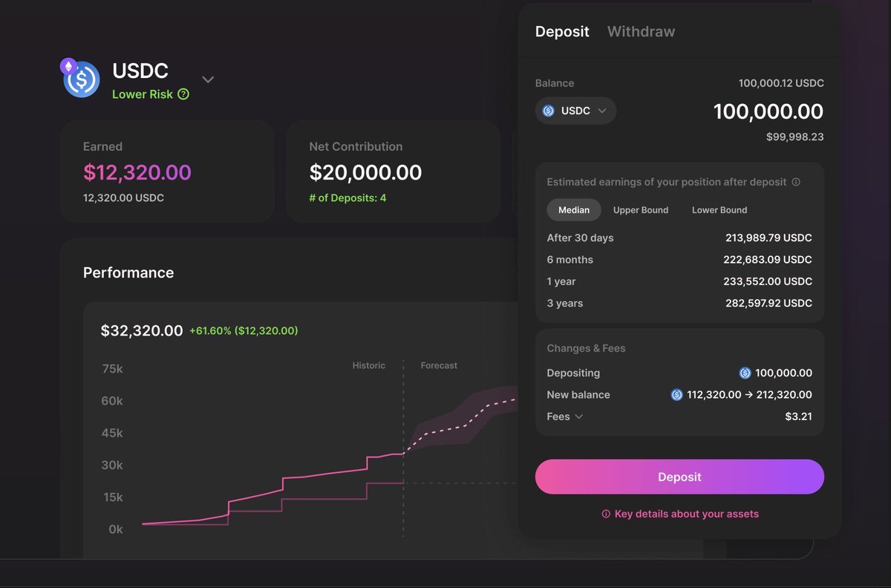The height and width of the screenshot is (588, 891).
Task: Select the Lower Bound estimate option
Action: 719,210
